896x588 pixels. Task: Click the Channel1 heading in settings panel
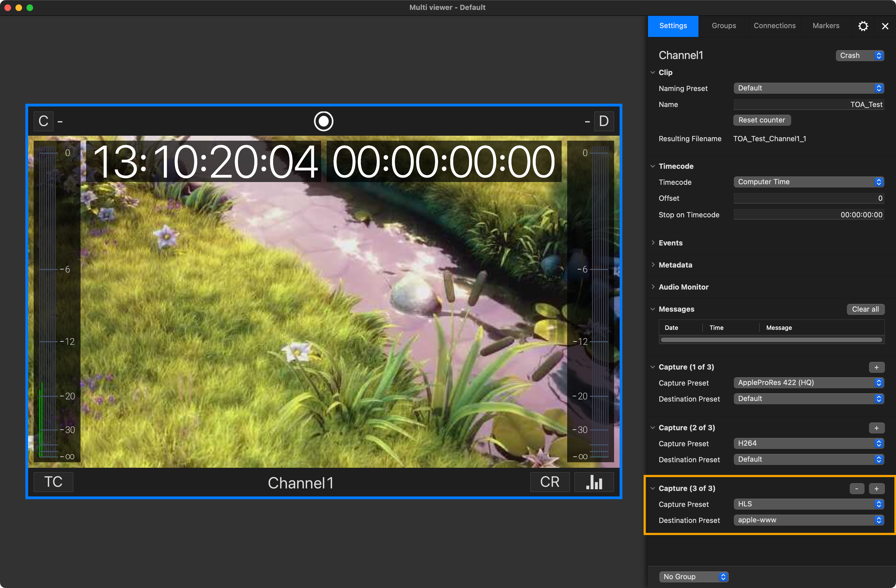(x=681, y=55)
